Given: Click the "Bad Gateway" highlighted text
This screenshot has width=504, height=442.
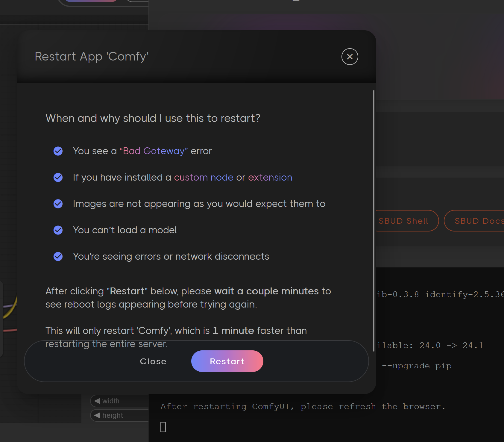Looking at the screenshot, I should (154, 151).
